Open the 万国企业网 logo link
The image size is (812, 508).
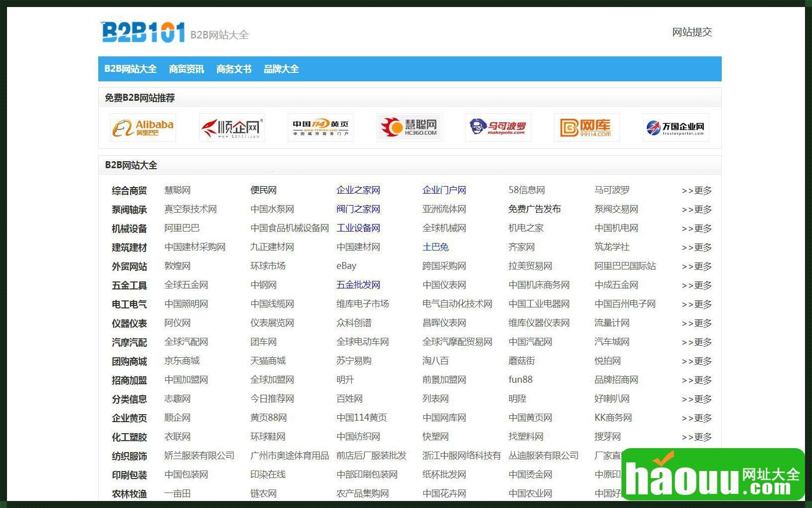pos(676,128)
